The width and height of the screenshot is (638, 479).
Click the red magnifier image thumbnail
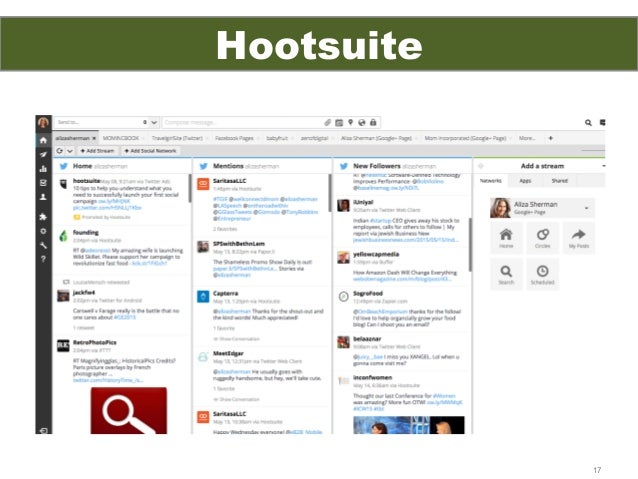129,410
